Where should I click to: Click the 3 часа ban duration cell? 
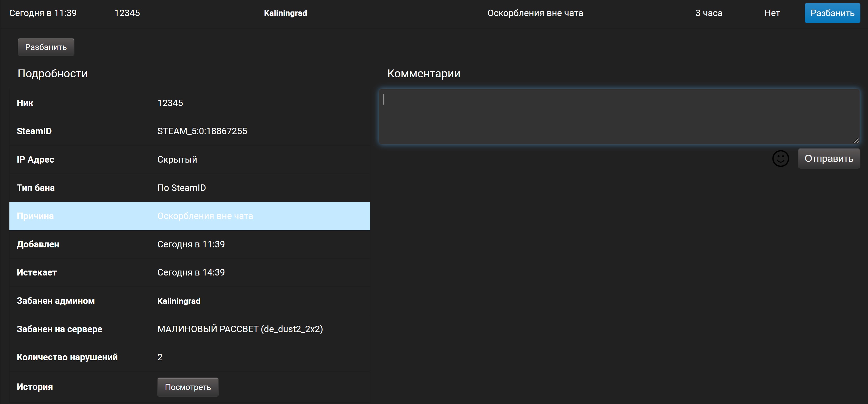click(x=708, y=13)
